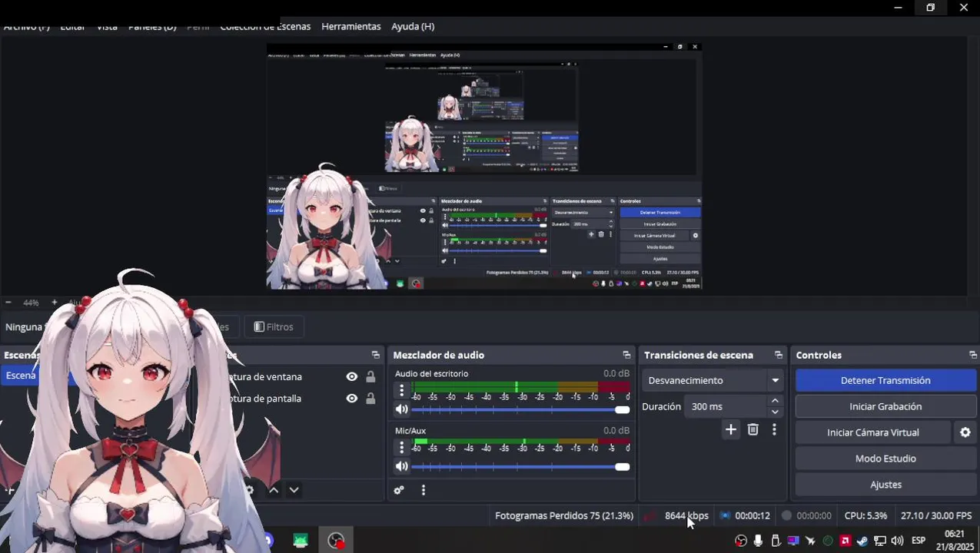The height and width of the screenshot is (553, 980).
Task: Open the green app icon in the taskbar
Action: tap(301, 541)
